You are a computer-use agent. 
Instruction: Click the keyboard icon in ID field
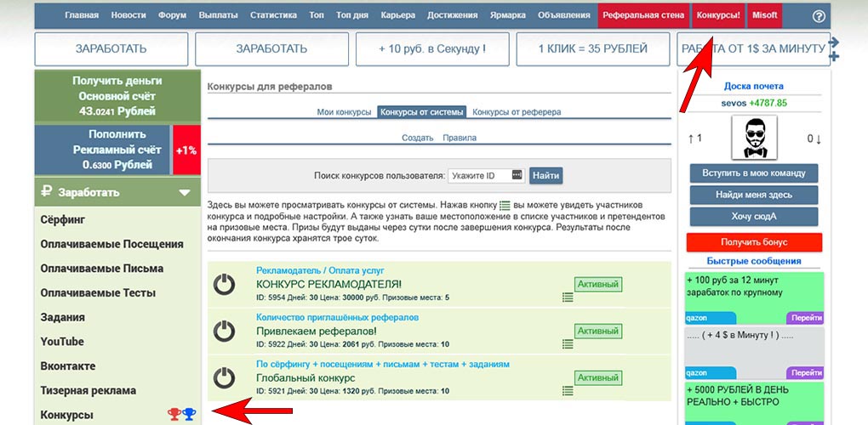[x=517, y=175]
